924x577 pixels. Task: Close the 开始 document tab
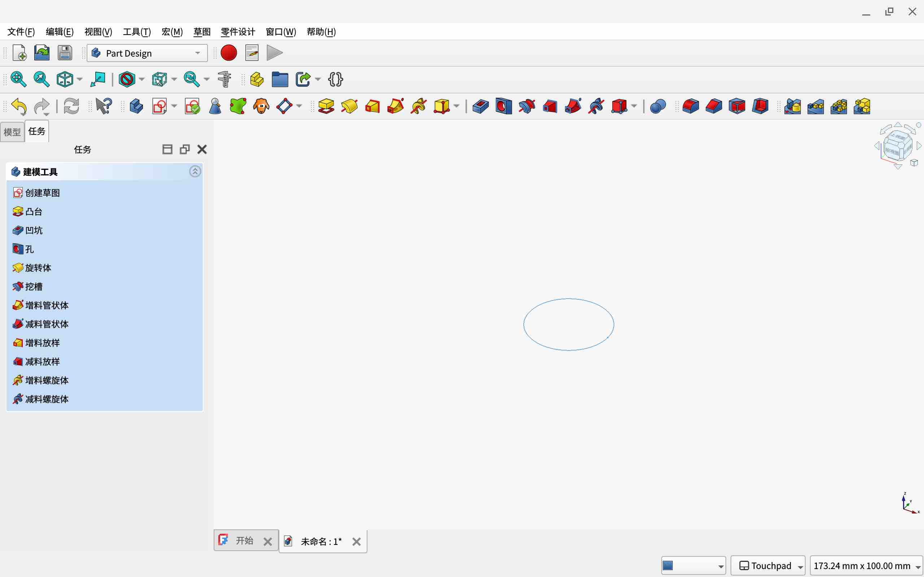click(x=268, y=541)
